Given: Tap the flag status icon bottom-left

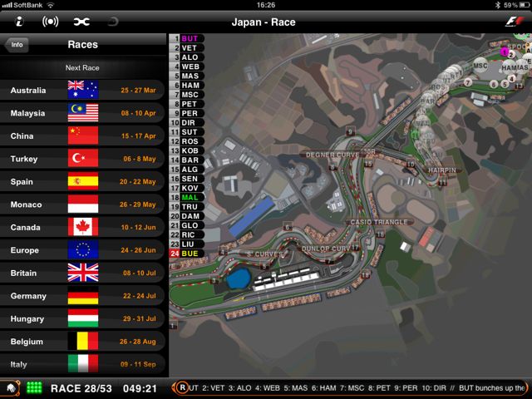Looking at the screenshot, I should pyautogui.click(x=11, y=388).
